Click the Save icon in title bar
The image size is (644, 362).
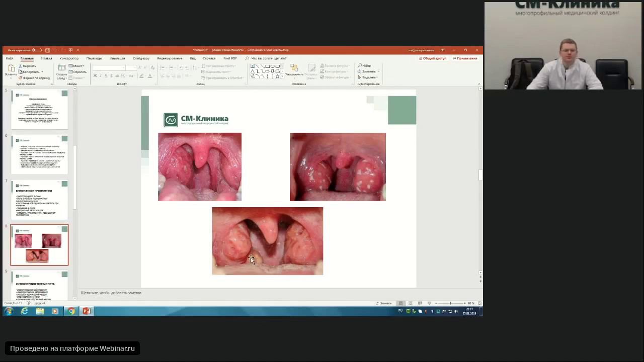coord(47,50)
